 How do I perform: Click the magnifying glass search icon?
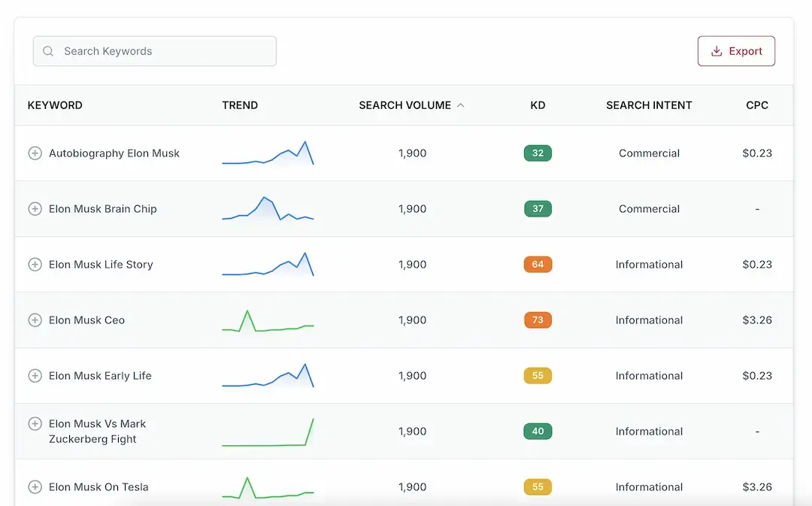click(x=48, y=51)
